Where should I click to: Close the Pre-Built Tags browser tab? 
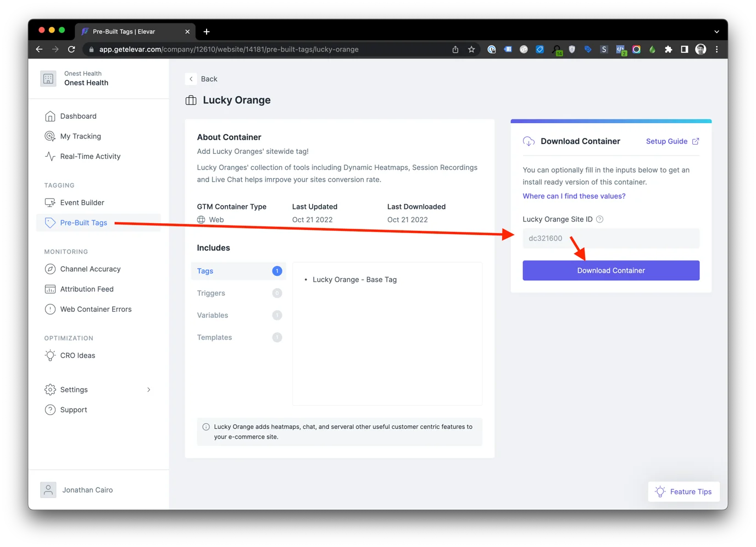(x=187, y=32)
